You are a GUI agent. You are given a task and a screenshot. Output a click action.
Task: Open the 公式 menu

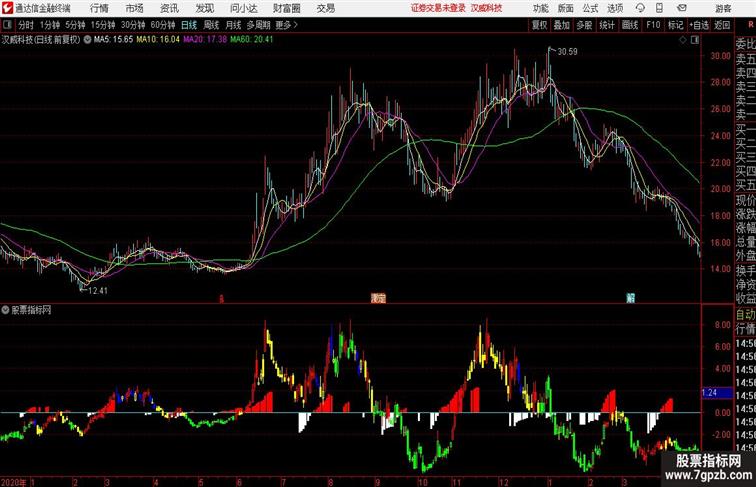tap(590, 8)
